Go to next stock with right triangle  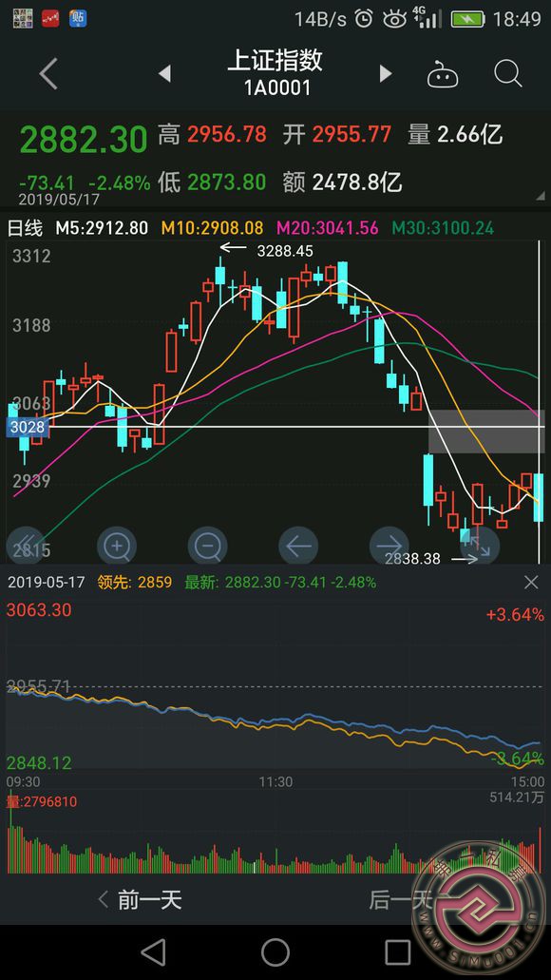click(386, 74)
